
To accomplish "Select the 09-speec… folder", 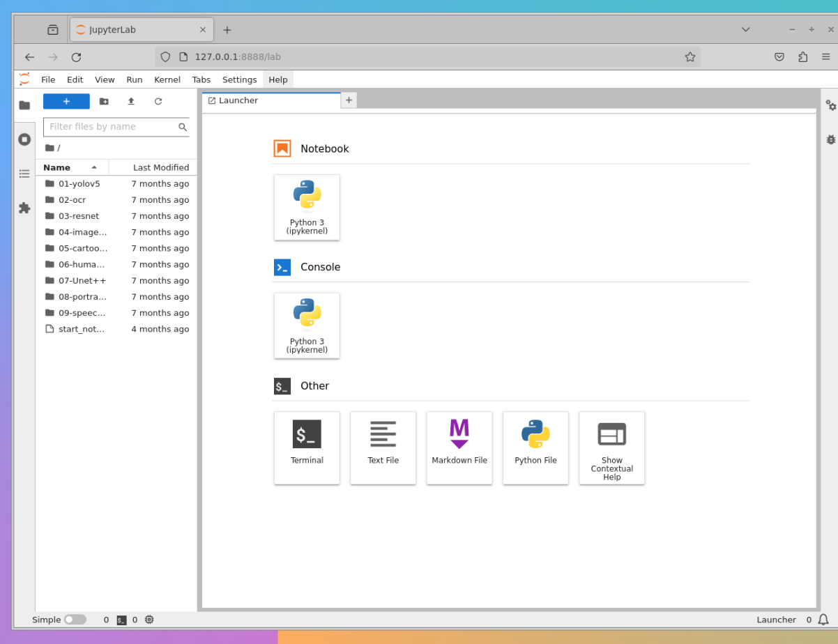I will point(116,313).
